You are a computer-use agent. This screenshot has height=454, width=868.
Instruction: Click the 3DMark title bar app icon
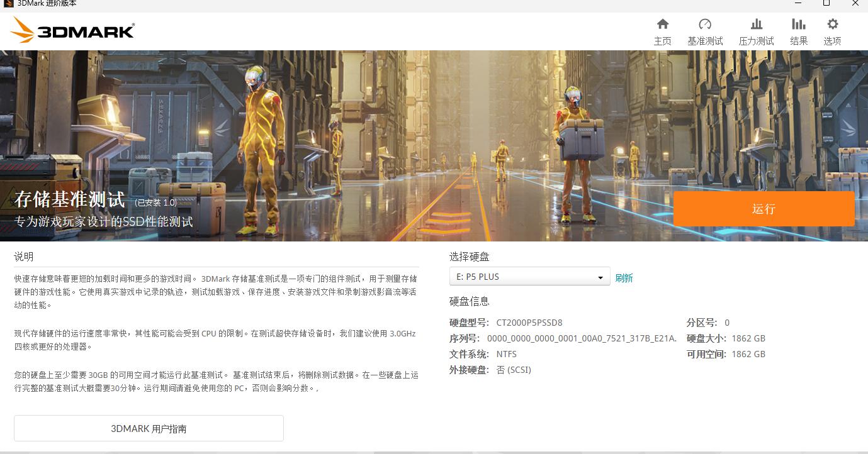coord(7,4)
